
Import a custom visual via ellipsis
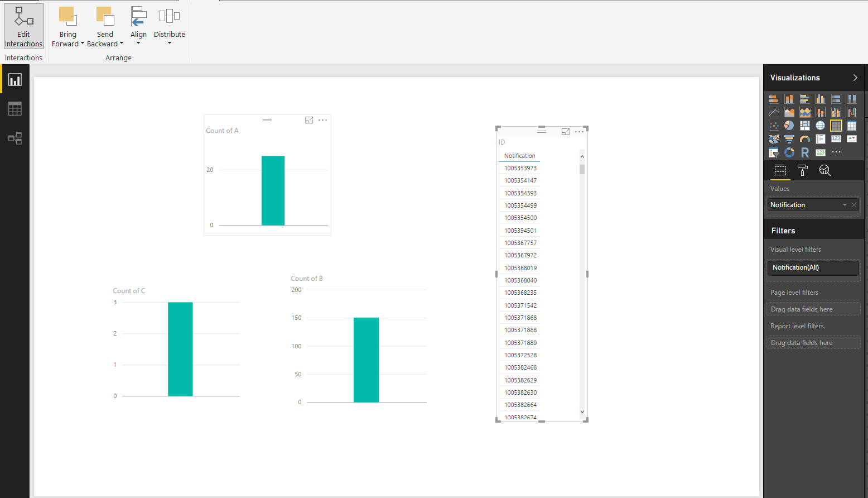click(836, 152)
